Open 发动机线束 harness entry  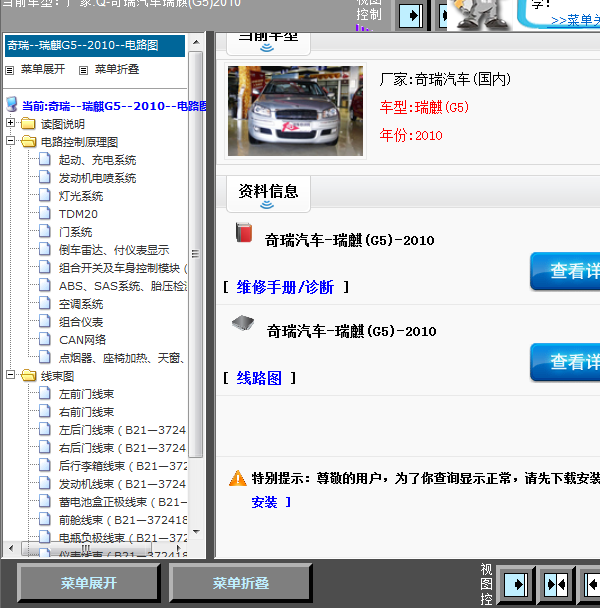(x=122, y=484)
